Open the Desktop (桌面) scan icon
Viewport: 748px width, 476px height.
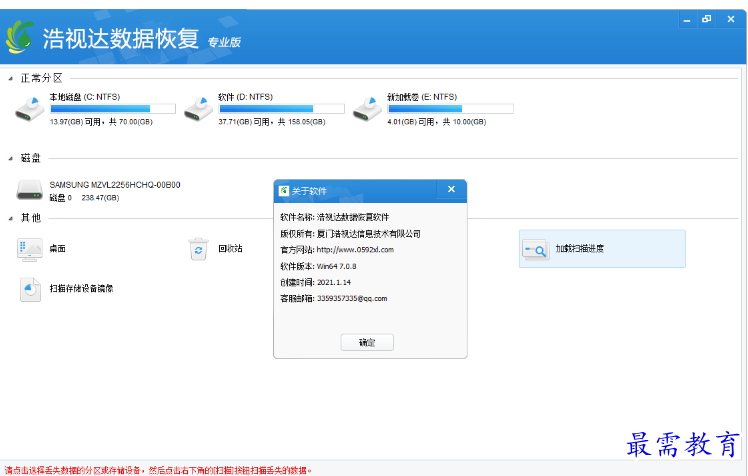[30, 249]
